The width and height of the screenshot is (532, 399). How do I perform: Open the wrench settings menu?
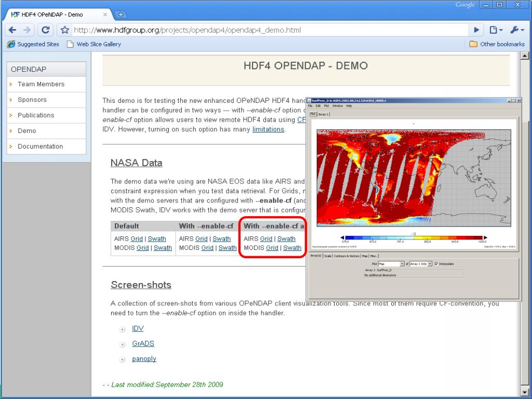pyautogui.click(x=517, y=30)
